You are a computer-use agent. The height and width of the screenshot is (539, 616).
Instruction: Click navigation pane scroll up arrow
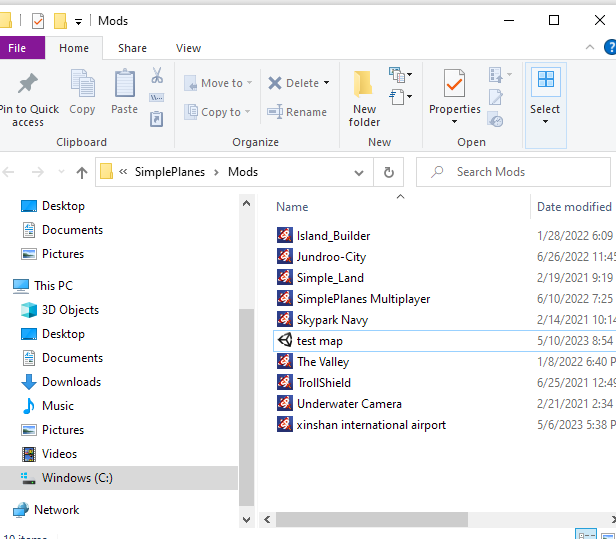[x=246, y=204]
